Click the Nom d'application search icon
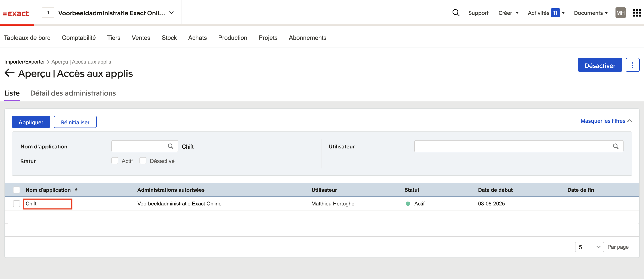 click(x=171, y=146)
